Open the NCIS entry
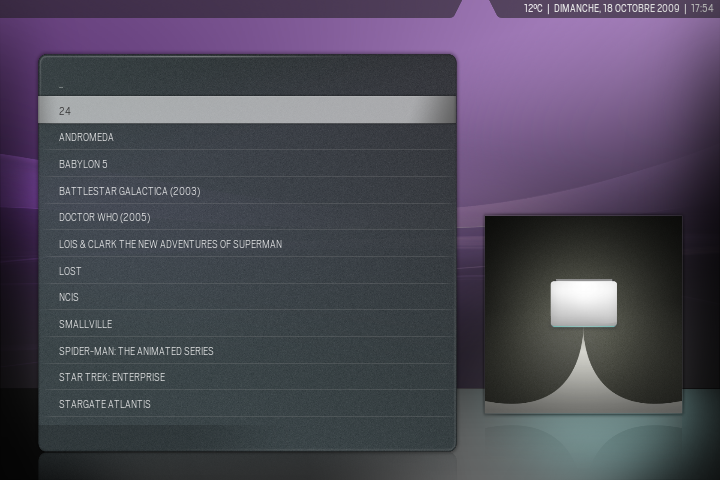 247,297
